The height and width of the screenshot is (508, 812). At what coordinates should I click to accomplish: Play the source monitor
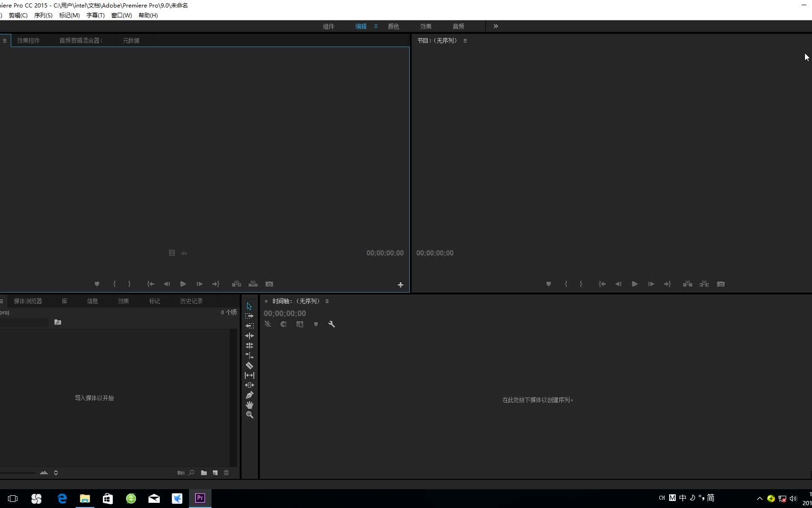[183, 284]
